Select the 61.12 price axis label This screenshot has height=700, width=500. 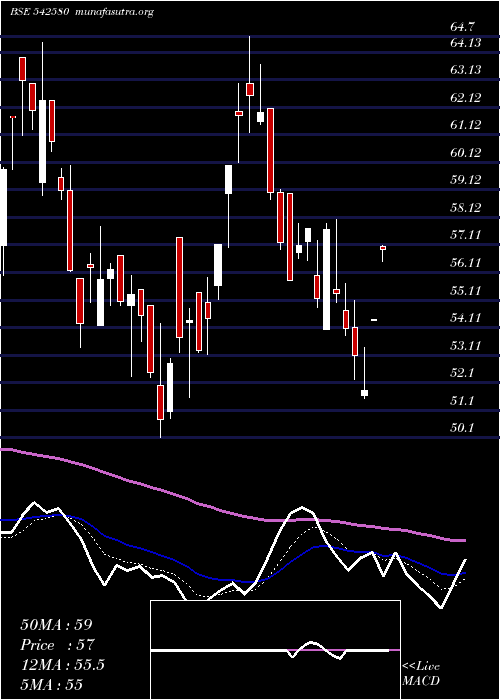click(x=466, y=125)
